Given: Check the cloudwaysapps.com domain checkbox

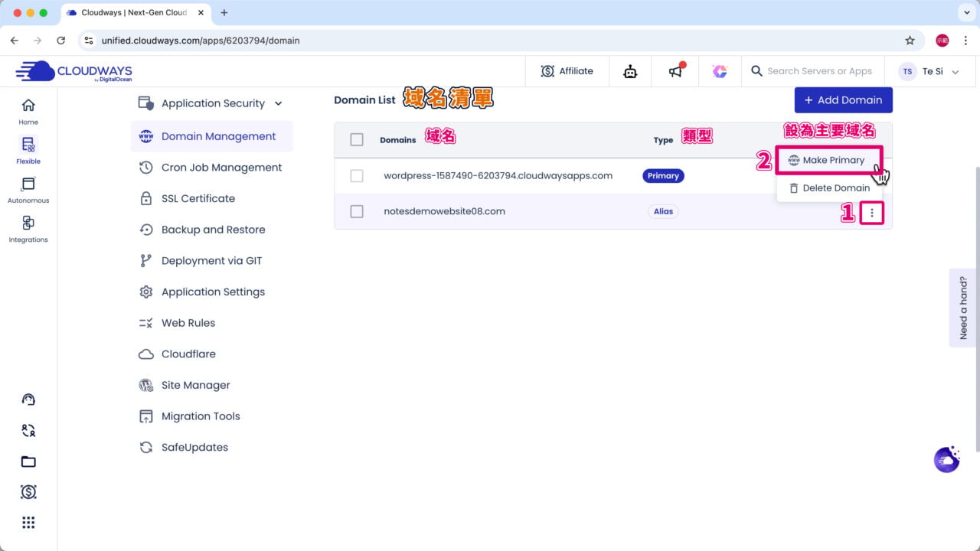Looking at the screenshot, I should tap(357, 176).
